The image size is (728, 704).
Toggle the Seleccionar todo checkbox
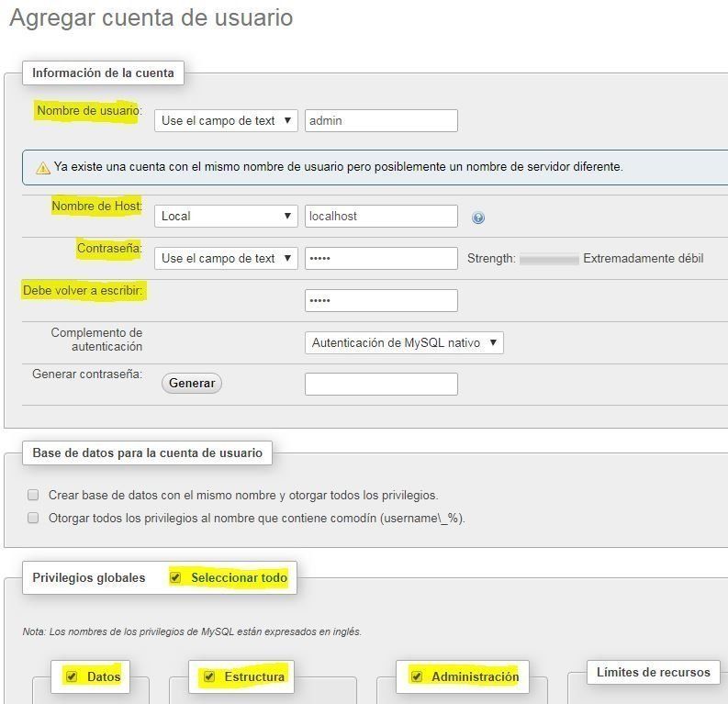tap(175, 577)
